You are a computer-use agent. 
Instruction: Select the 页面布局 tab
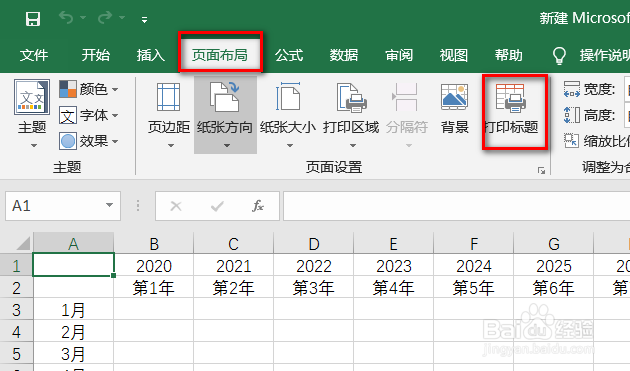point(219,55)
